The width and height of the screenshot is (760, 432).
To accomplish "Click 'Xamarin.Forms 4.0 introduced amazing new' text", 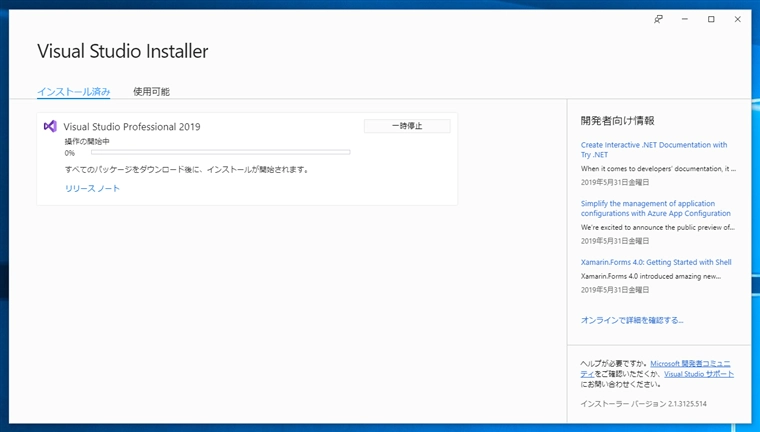I will click(x=651, y=276).
